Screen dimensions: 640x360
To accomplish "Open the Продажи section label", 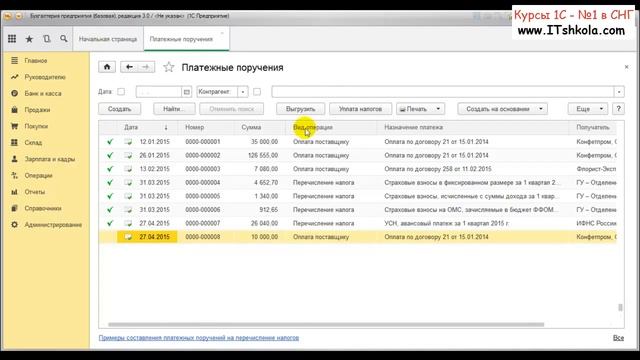I will [x=37, y=109].
